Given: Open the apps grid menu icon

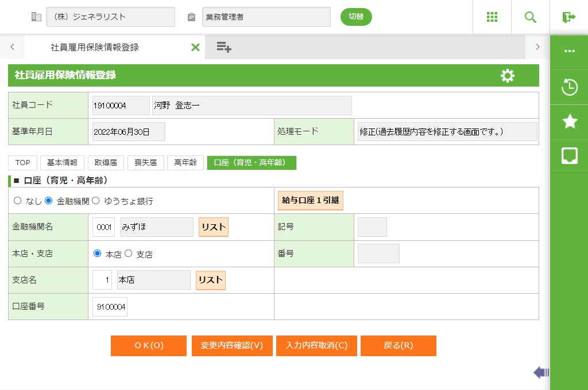Looking at the screenshot, I should click(492, 17).
